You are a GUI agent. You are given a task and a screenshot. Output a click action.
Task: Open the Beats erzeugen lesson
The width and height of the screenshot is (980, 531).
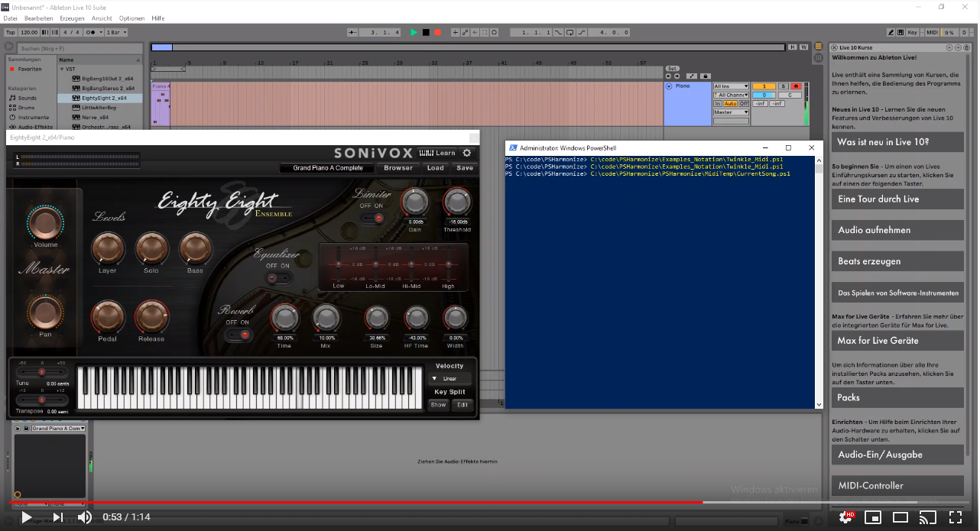[897, 261]
